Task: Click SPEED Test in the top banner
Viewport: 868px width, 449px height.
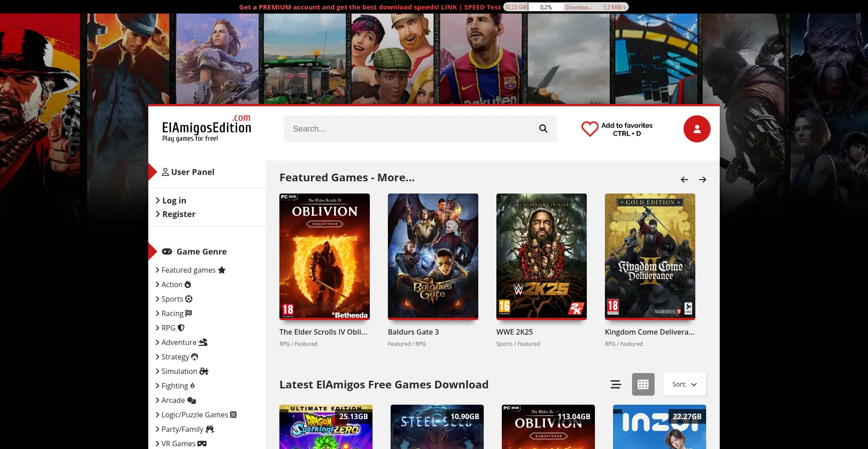Action: [x=482, y=7]
